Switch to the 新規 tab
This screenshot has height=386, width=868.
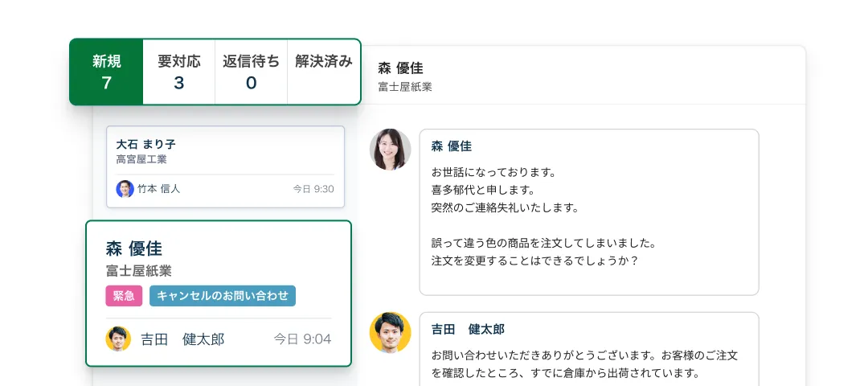coord(106,72)
